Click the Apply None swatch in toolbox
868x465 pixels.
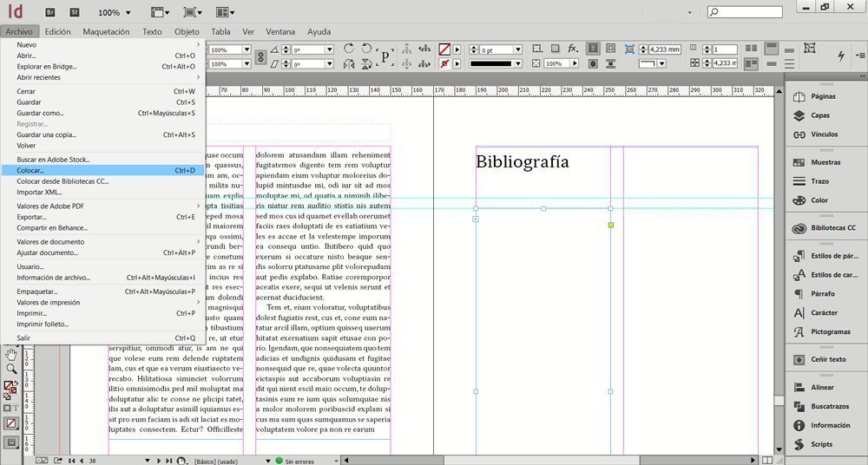coord(11,423)
